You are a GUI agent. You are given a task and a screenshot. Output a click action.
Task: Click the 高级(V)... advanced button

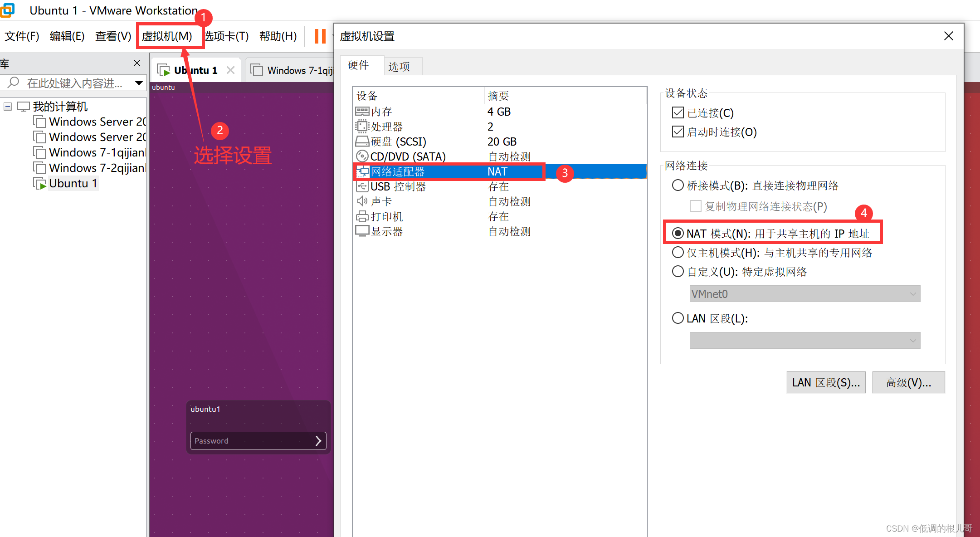pyautogui.click(x=908, y=382)
